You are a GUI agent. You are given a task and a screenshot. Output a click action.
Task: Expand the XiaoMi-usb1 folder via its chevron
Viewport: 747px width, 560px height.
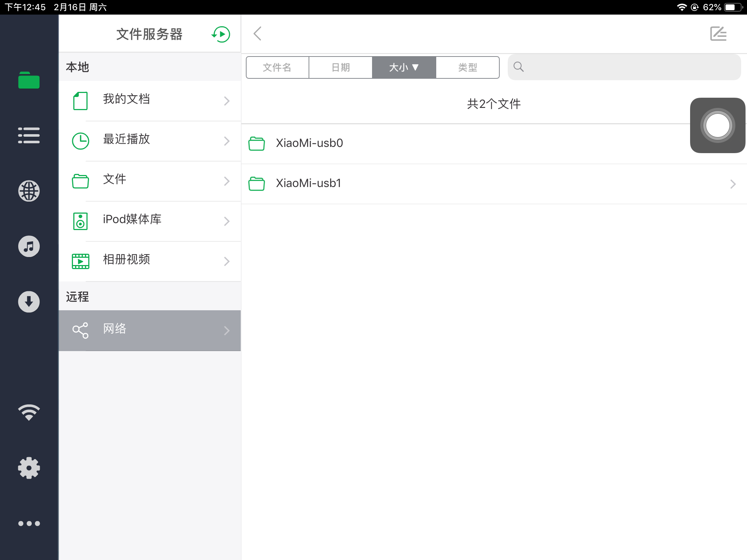(x=733, y=184)
